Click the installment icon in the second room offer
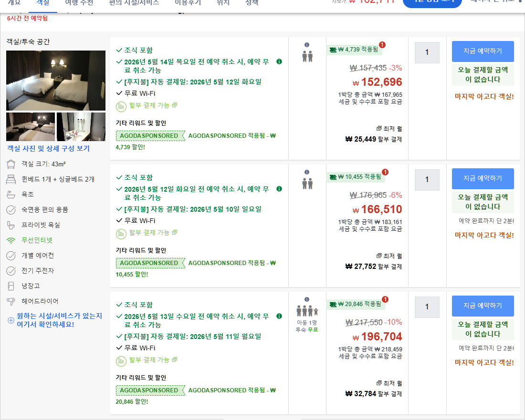525x420 pixels. coord(121,234)
